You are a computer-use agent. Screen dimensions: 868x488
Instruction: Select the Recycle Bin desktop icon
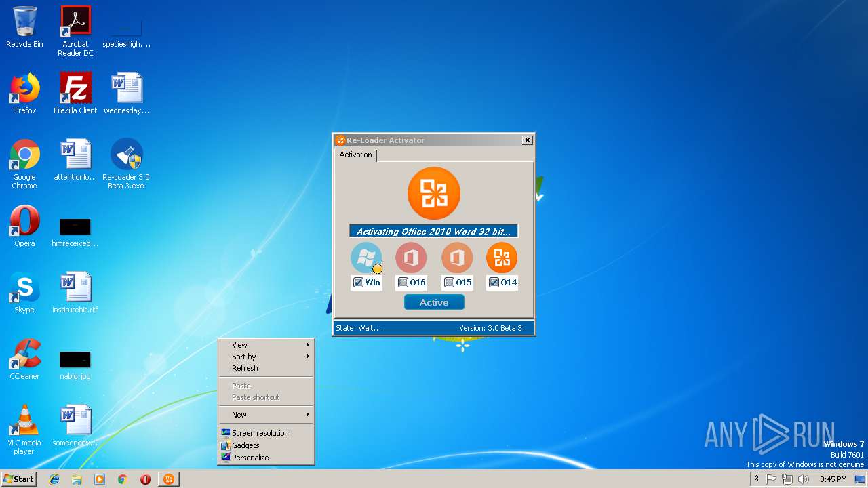[24, 27]
